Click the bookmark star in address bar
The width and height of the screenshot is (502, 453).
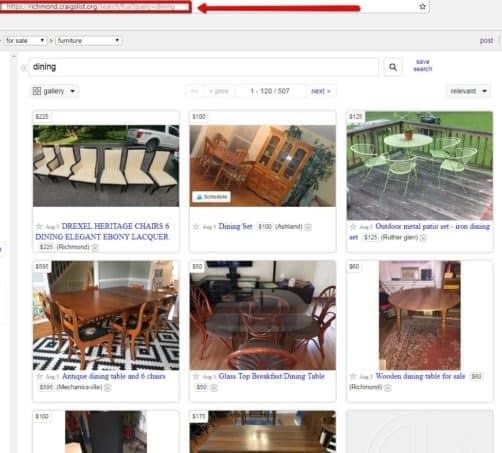click(422, 6)
